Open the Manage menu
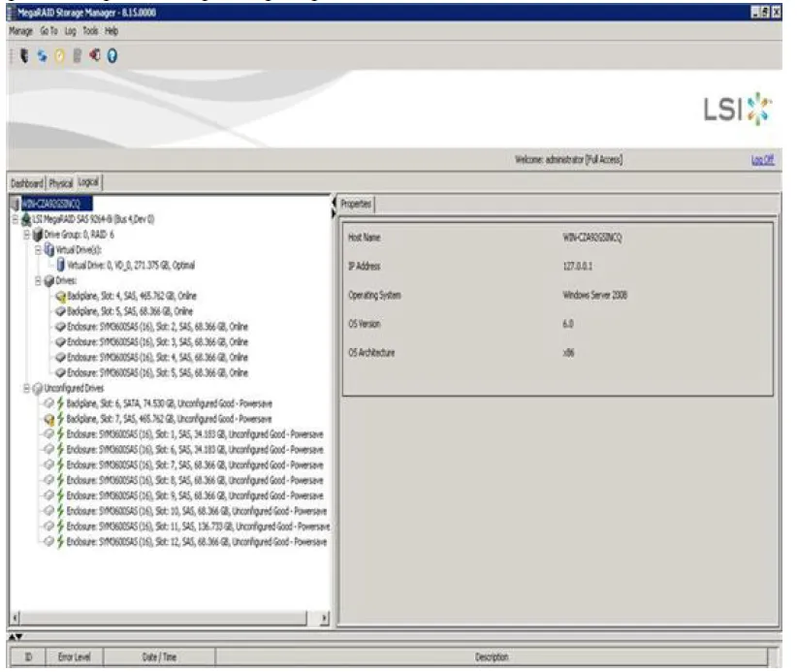The width and height of the screenshot is (798, 672). coord(20,31)
